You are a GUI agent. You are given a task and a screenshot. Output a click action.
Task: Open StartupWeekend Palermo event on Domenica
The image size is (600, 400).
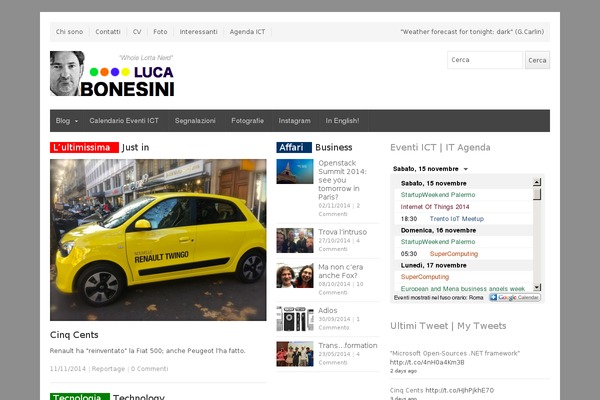click(438, 242)
